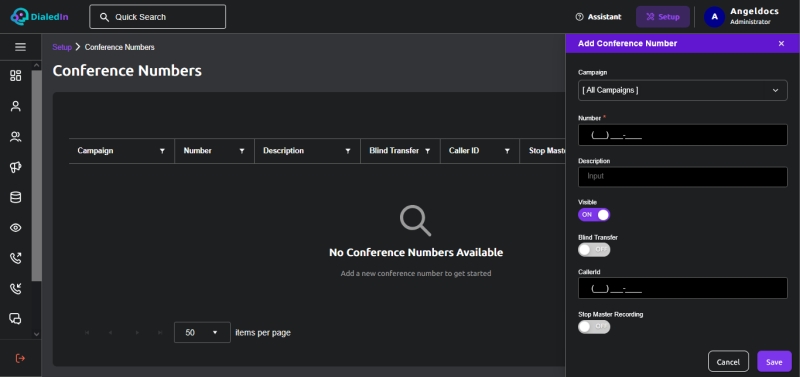Close the Add Conference Number panel
This screenshot has height=377, width=800.
click(x=781, y=44)
